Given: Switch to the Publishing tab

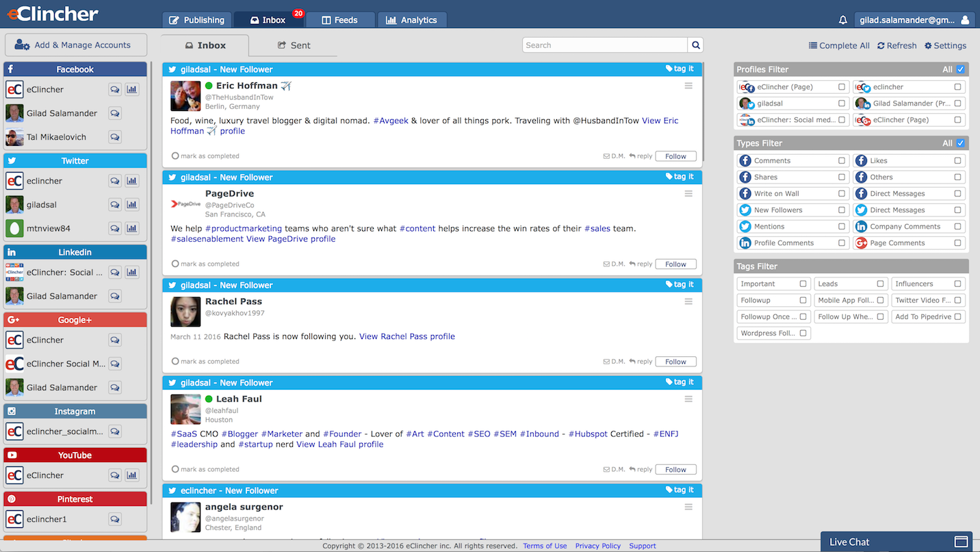Looking at the screenshot, I should click(197, 20).
